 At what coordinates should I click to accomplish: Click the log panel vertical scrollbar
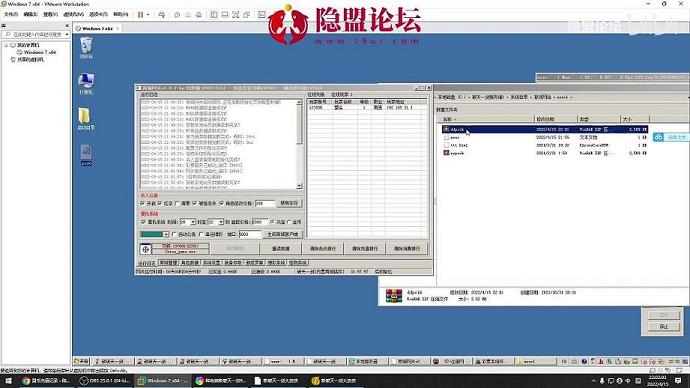pos(299,144)
